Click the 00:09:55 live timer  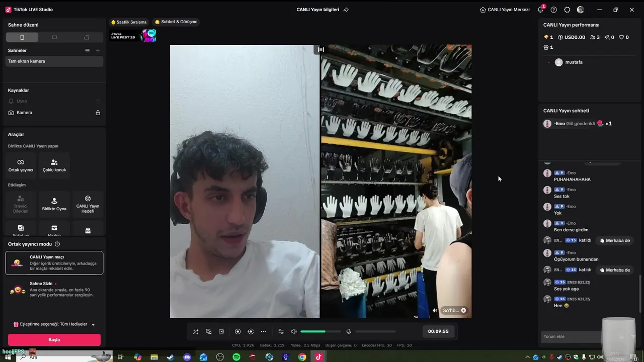pos(438,331)
